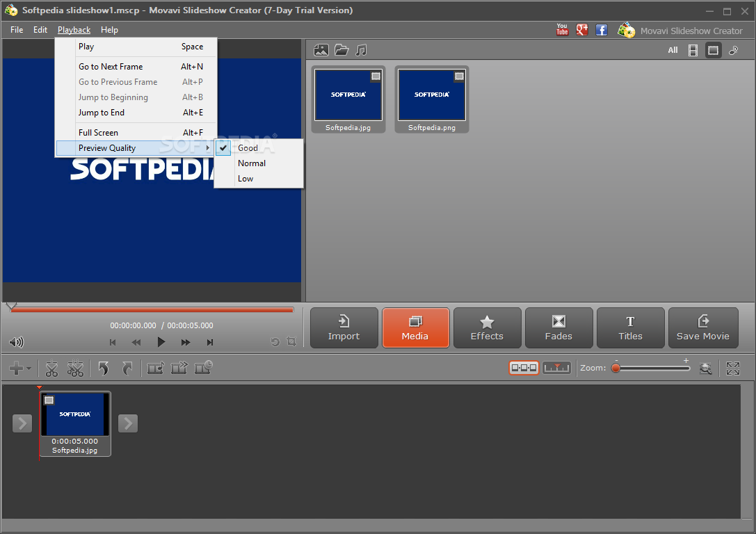Open the File menu
The width and height of the screenshot is (756, 534).
(17, 30)
